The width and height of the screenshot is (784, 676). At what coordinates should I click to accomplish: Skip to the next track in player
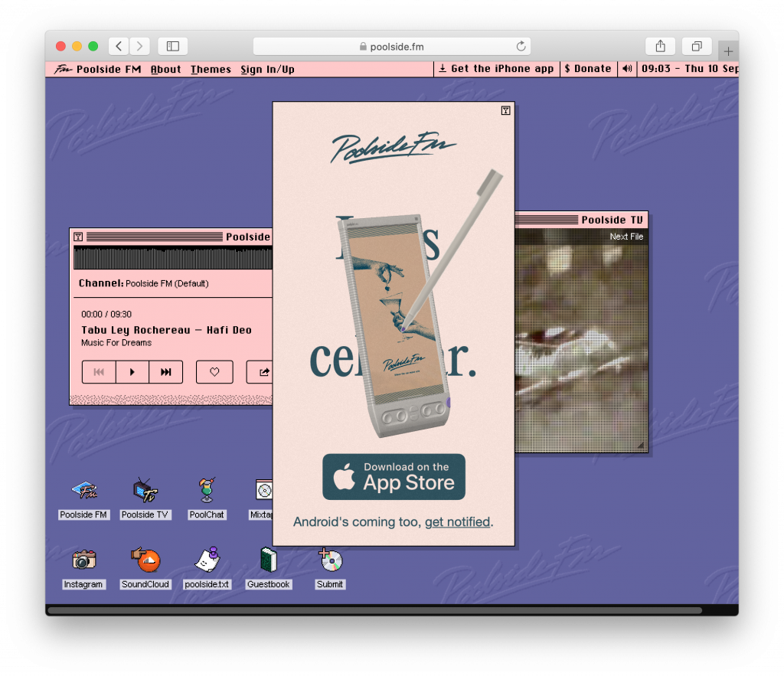coord(166,372)
